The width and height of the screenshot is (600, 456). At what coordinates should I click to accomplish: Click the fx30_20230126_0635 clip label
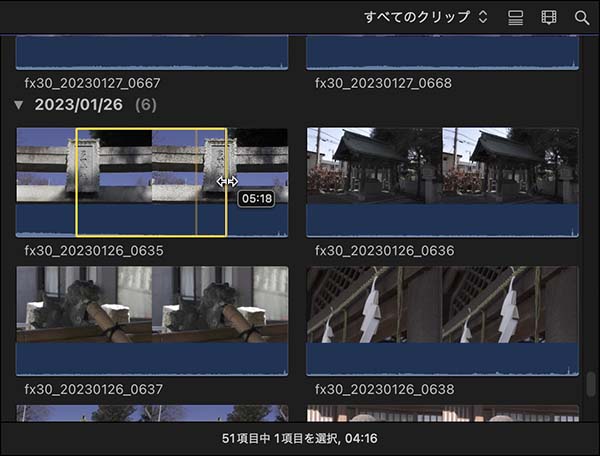94,251
